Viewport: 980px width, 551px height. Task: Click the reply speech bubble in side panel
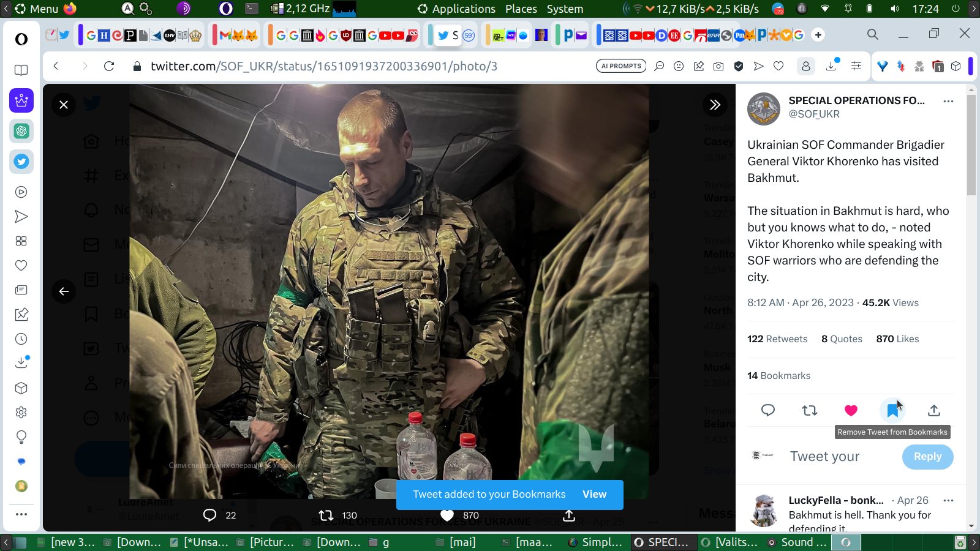tap(768, 411)
